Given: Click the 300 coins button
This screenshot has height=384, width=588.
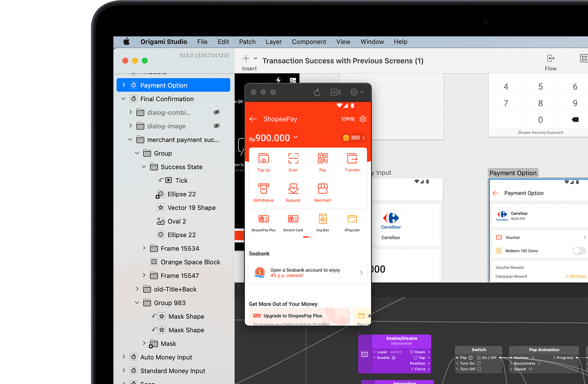Looking at the screenshot, I should [354, 138].
